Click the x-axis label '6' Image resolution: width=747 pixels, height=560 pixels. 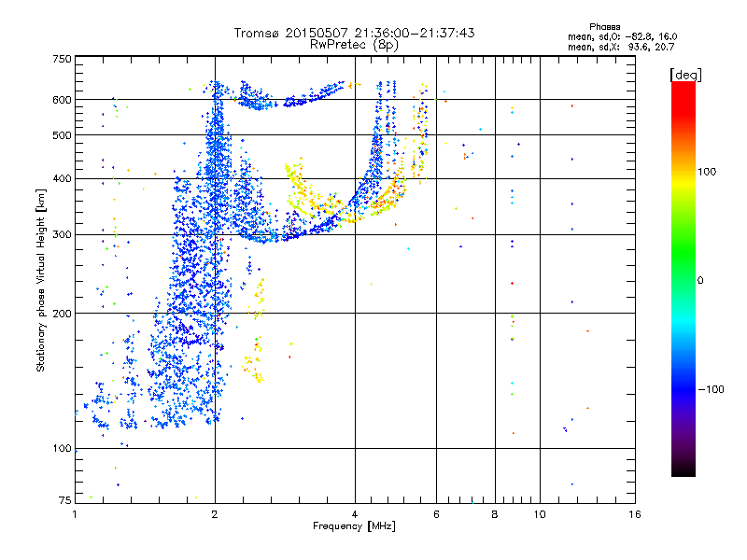436,514
